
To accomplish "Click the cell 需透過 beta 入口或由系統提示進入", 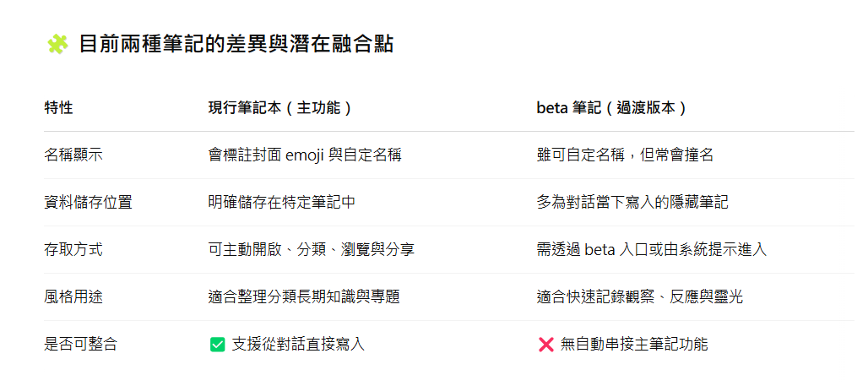I will click(x=652, y=249).
